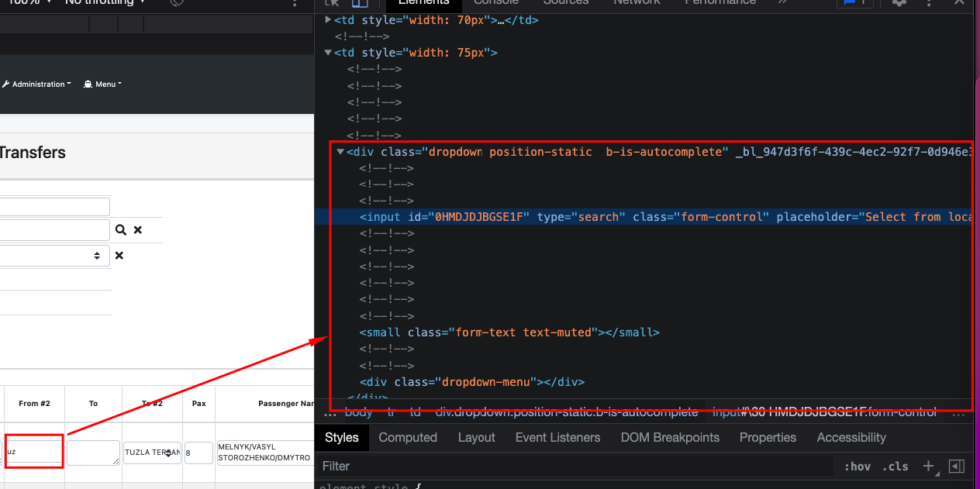Toggle element state with the :hov button

click(857, 466)
